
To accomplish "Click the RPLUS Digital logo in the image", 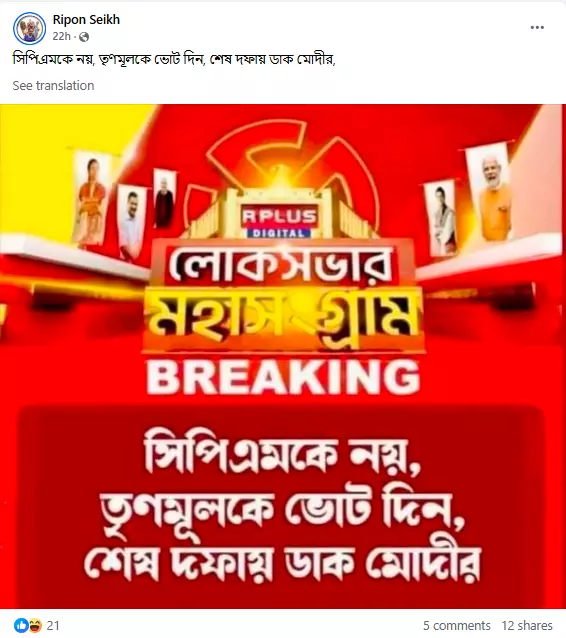I will (279, 222).
